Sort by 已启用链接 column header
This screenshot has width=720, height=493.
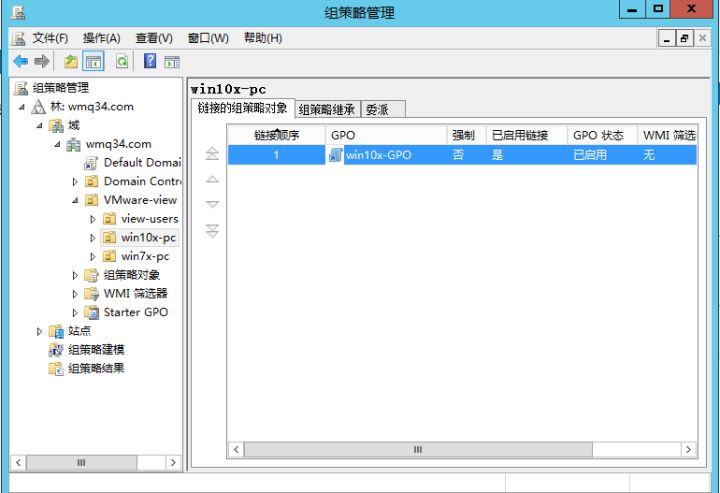click(x=527, y=135)
